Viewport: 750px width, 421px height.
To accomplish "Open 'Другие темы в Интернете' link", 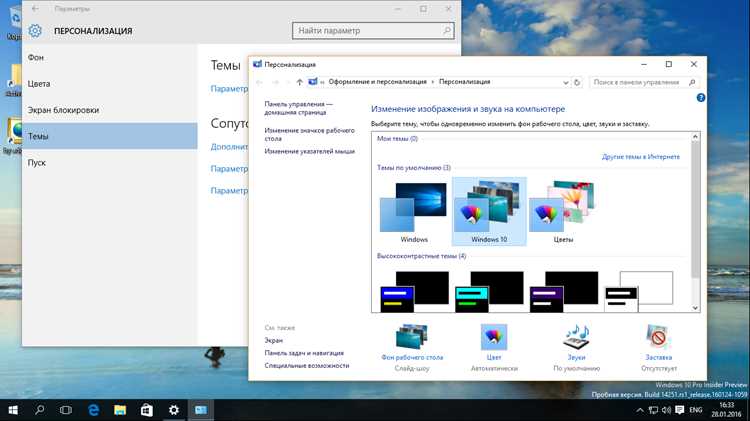I will (x=640, y=156).
